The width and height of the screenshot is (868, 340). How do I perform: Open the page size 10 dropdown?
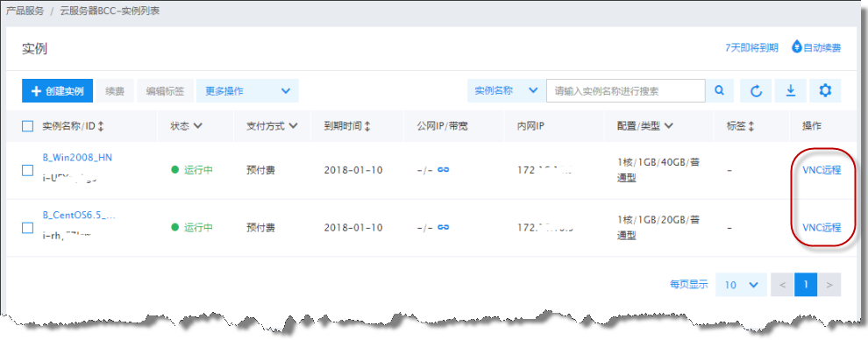[741, 285]
